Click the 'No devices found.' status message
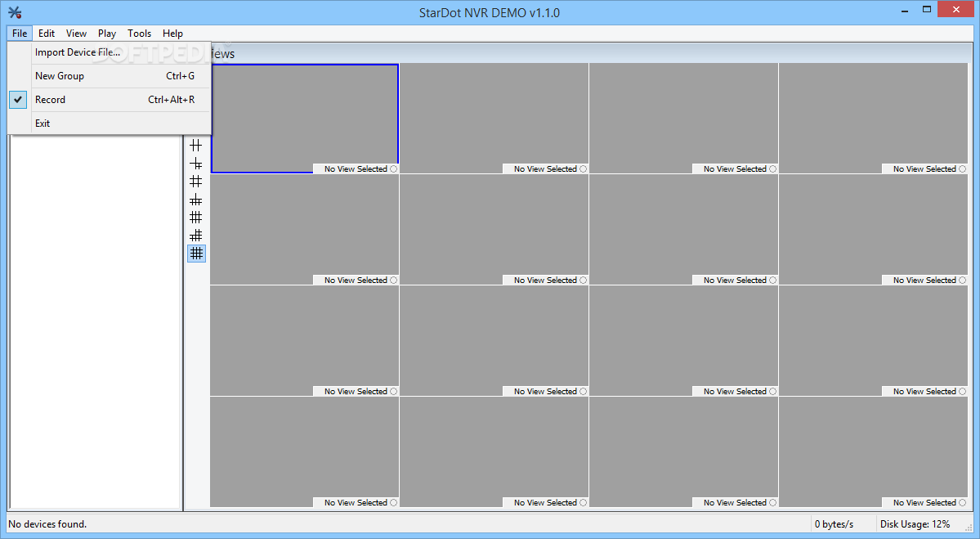 [47, 524]
